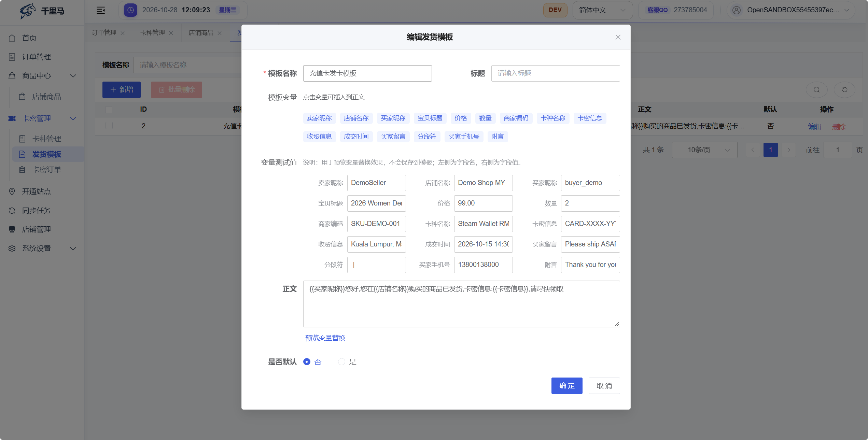Click the 取消 cancel button
The width and height of the screenshot is (868, 440).
[604, 386]
